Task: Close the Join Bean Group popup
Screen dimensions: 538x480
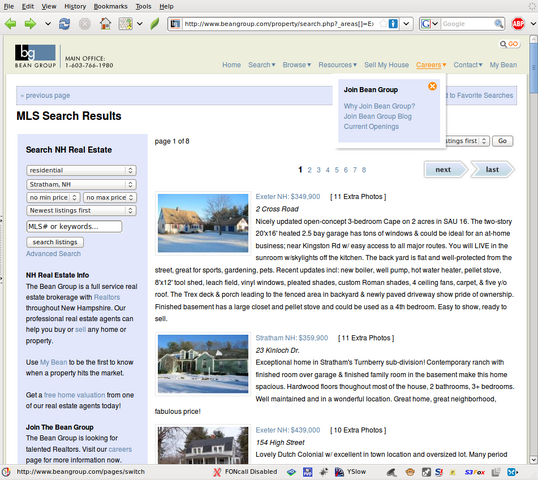Action: 432,86
